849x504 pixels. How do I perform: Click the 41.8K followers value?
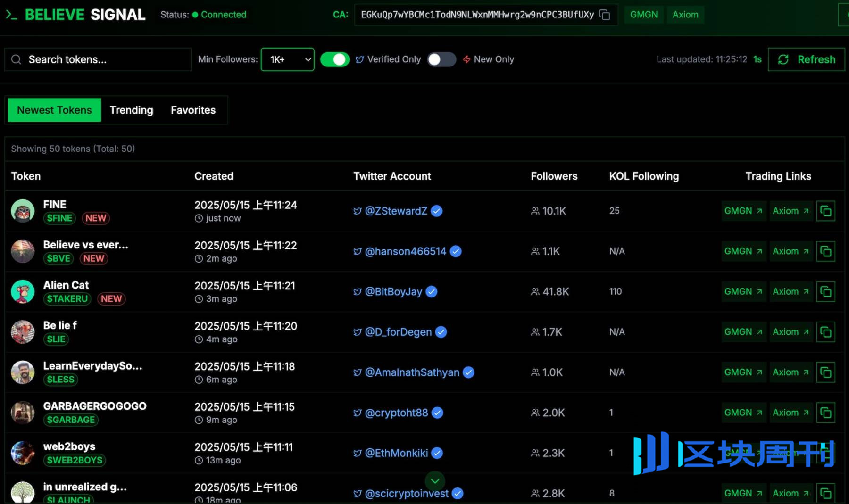(x=555, y=291)
